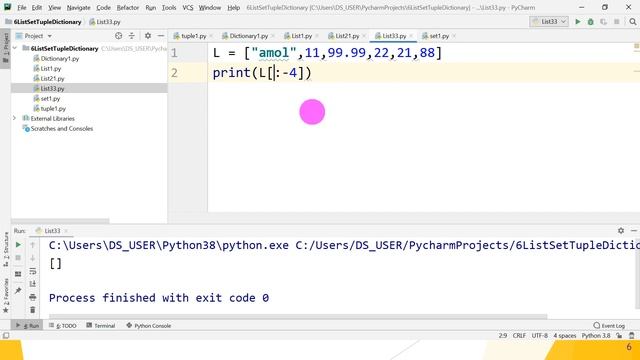Change line separator CRLF
The height and width of the screenshot is (360, 640).
click(x=519, y=336)
